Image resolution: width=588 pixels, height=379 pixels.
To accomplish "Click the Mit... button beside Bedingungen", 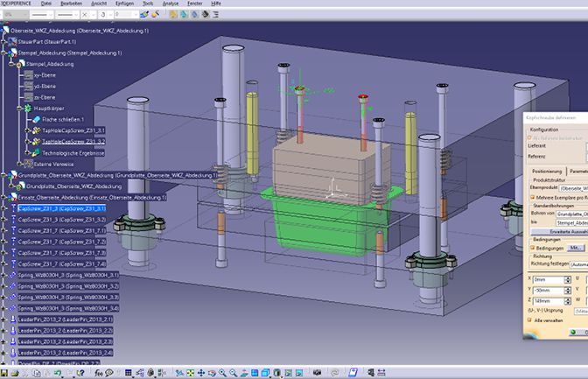I will coord(576,248).
